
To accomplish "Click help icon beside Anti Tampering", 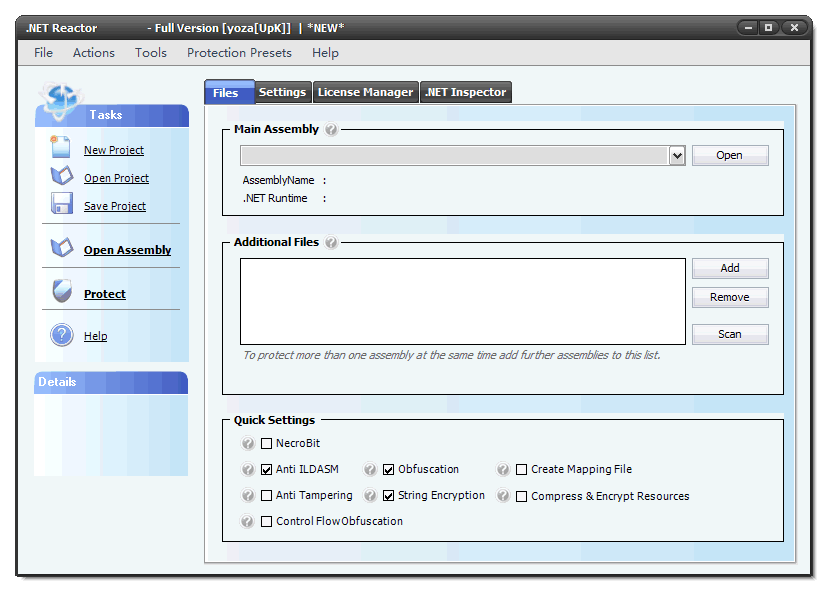I will pyautogui.click(x=248, y=495).
